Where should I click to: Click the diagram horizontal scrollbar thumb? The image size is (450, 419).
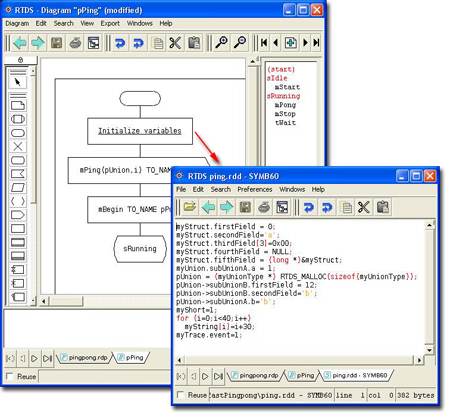66,301
